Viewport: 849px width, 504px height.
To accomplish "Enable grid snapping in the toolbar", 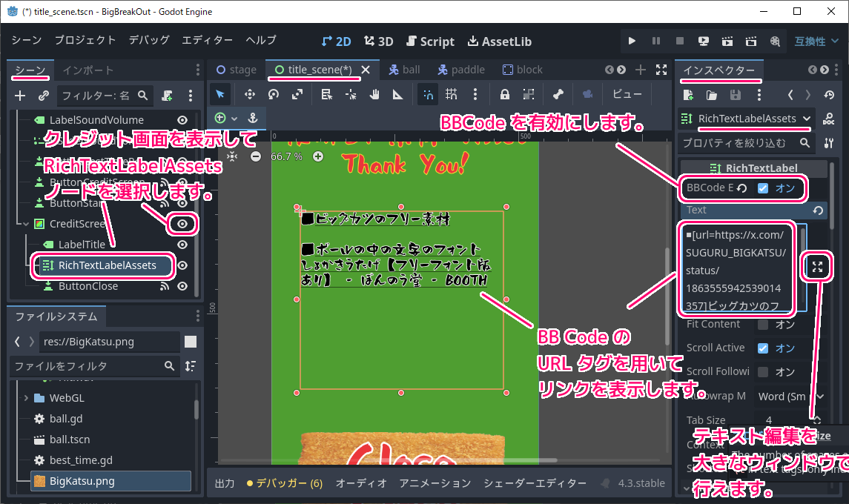I will coord(452,94).
